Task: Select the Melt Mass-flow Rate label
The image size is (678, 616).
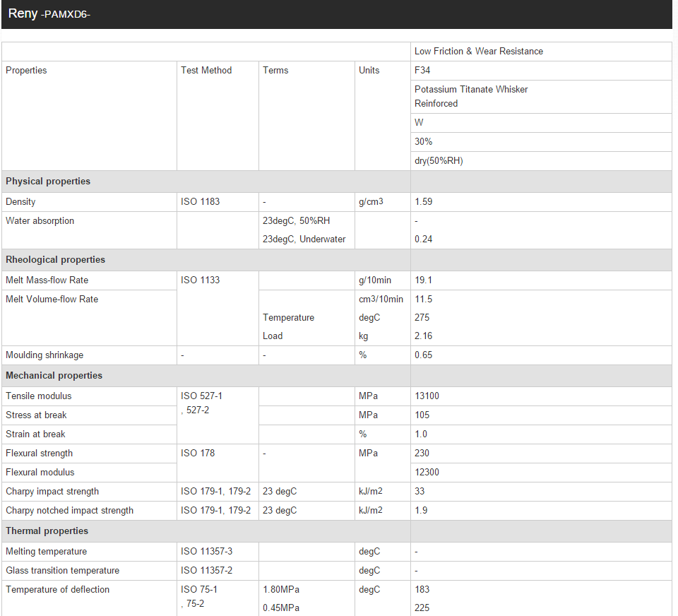Action: (47, 280)
